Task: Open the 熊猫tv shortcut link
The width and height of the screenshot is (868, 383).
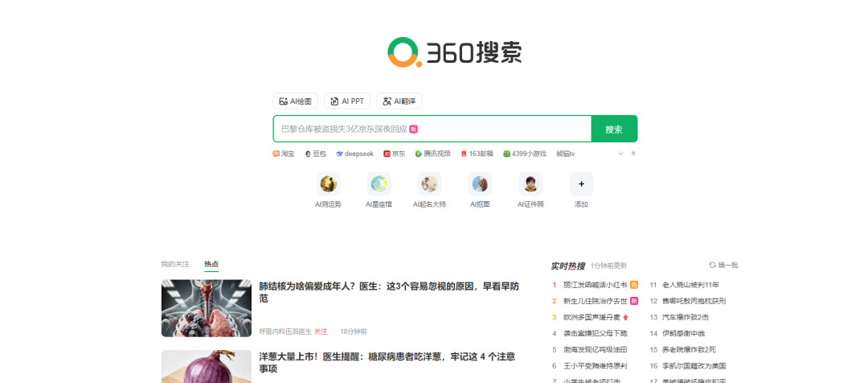Action: click(x=565, y=154)
